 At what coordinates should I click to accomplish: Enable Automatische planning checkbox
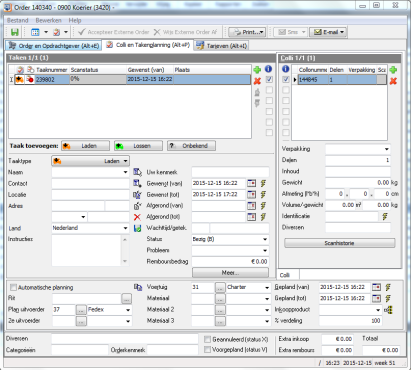[13, 287]
